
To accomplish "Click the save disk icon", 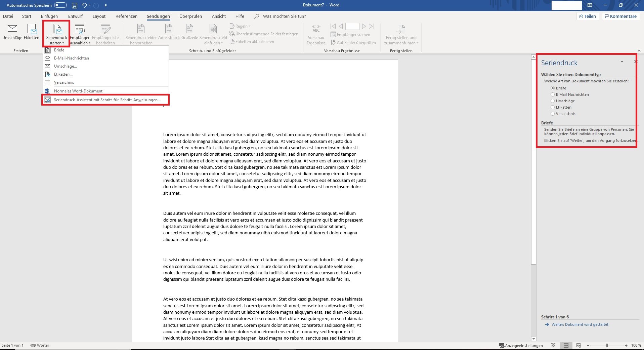I will 75,5.
